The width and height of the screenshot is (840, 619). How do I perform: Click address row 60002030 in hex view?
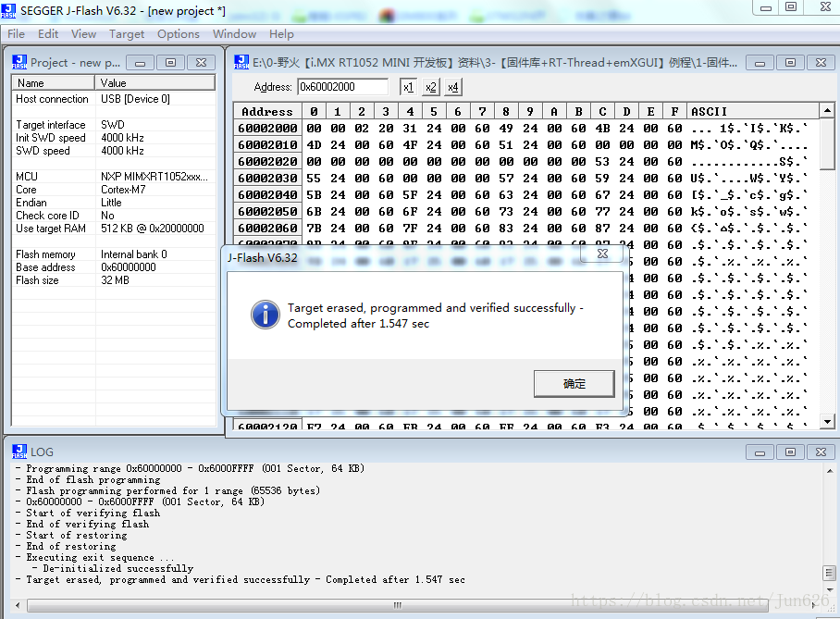click(267, 178)
